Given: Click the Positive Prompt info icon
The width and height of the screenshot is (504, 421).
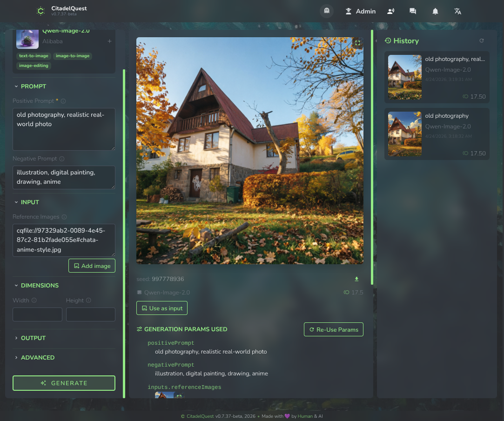Looking at the screenshot, I should 63,101.
